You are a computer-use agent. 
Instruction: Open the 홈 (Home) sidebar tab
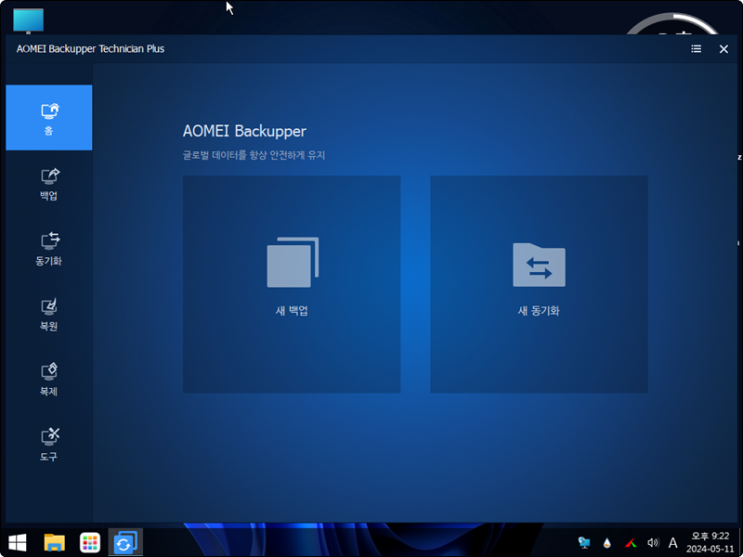[x=49, y=118]
